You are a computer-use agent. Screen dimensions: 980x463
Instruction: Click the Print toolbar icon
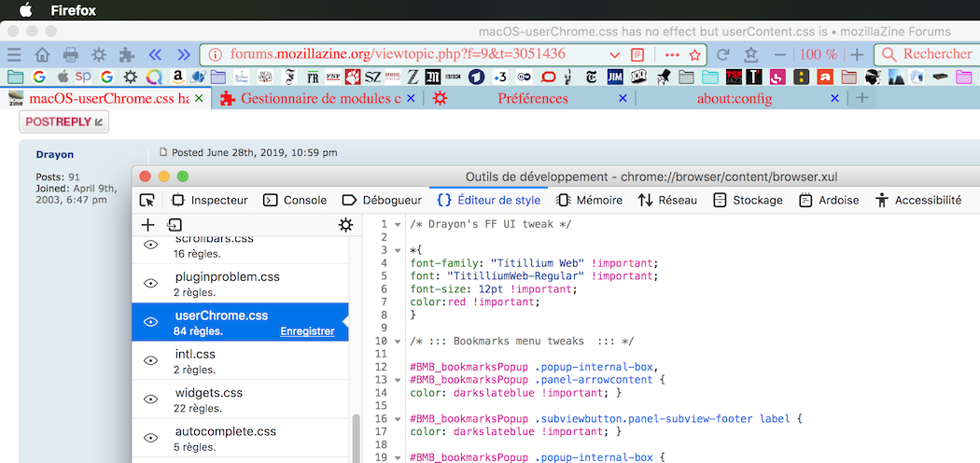71,54
